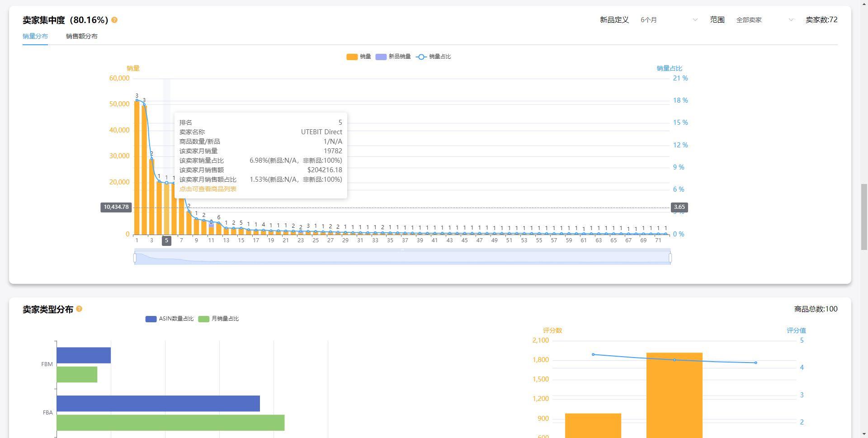Switch to the 销售额分布 tab
The height and width of the screenshot is (438, 868).
pyautogui.click(x=82, y=36)
